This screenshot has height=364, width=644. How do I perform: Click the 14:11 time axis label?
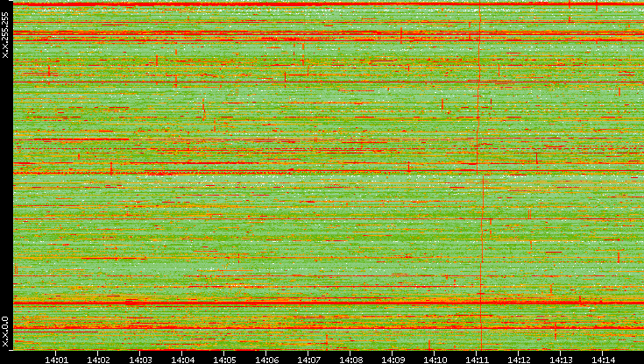click(477, 360)
